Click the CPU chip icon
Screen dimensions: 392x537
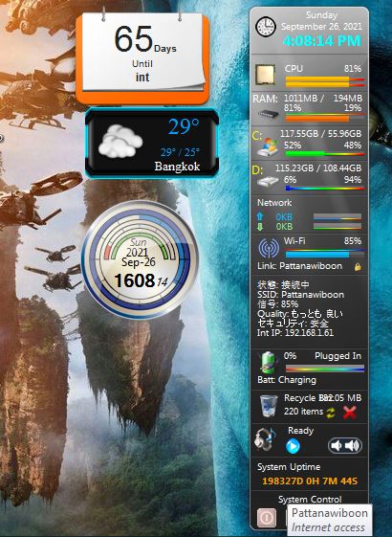point(266,75)
